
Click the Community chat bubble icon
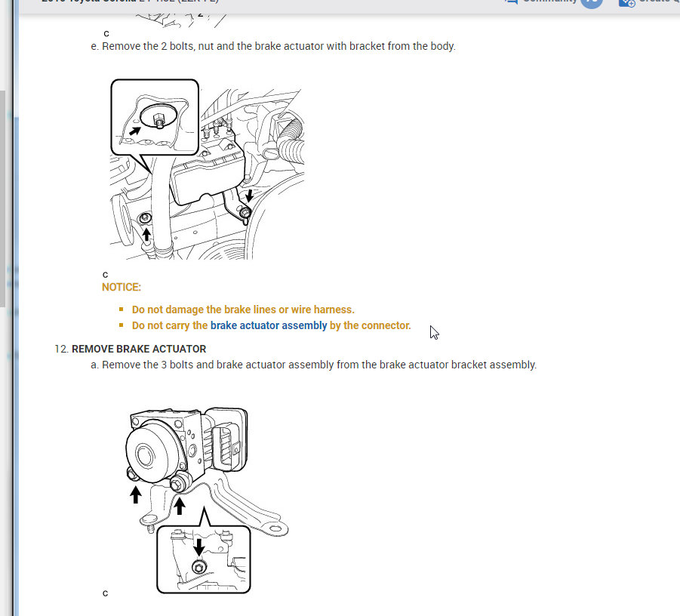pos(511,2)
